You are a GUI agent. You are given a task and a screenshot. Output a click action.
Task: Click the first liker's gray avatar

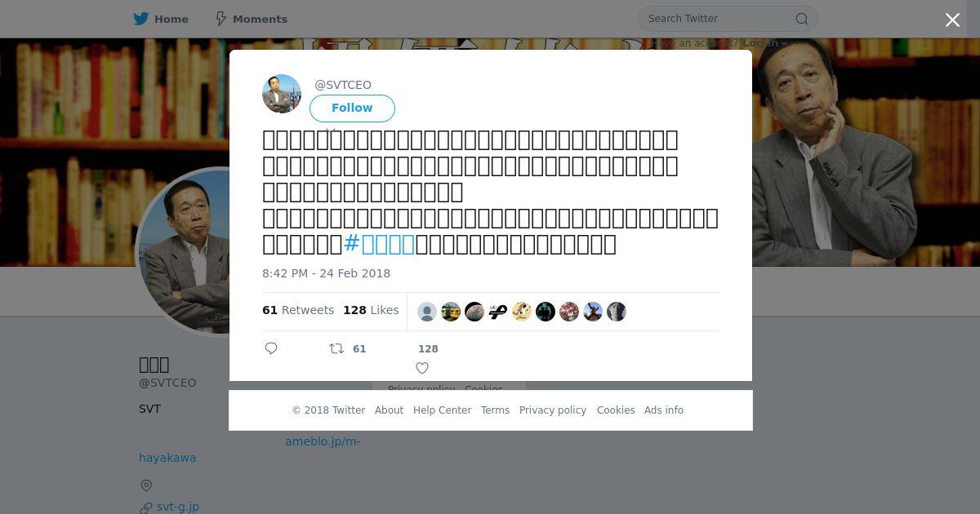point(427,312)
